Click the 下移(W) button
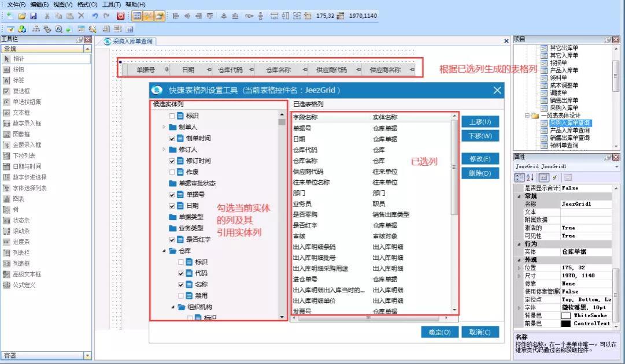The height and width of the screenshot is (364, 625). click(x=480, y=136)
